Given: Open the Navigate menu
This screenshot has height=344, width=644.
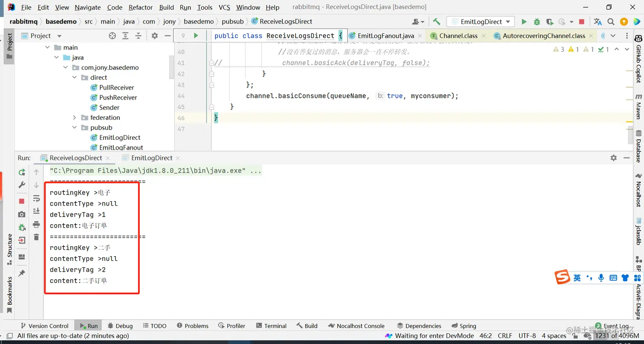Looking at the screenshot, I should [x=88, y=7].
